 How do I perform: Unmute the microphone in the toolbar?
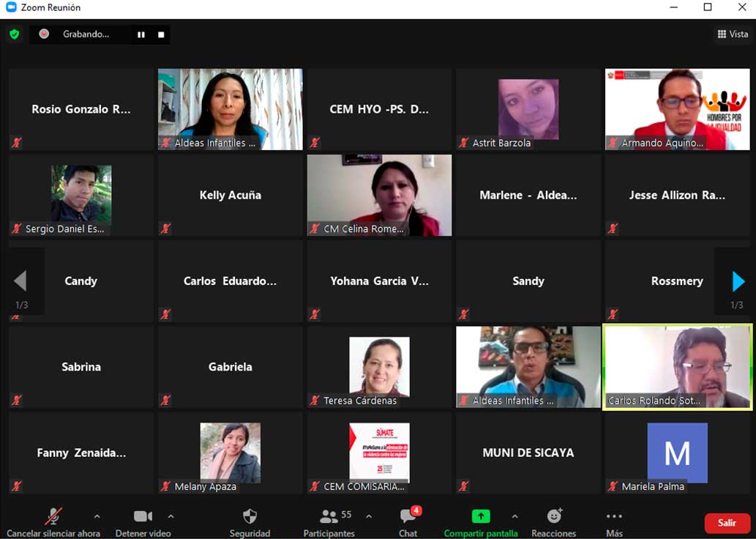coord(53,517)
